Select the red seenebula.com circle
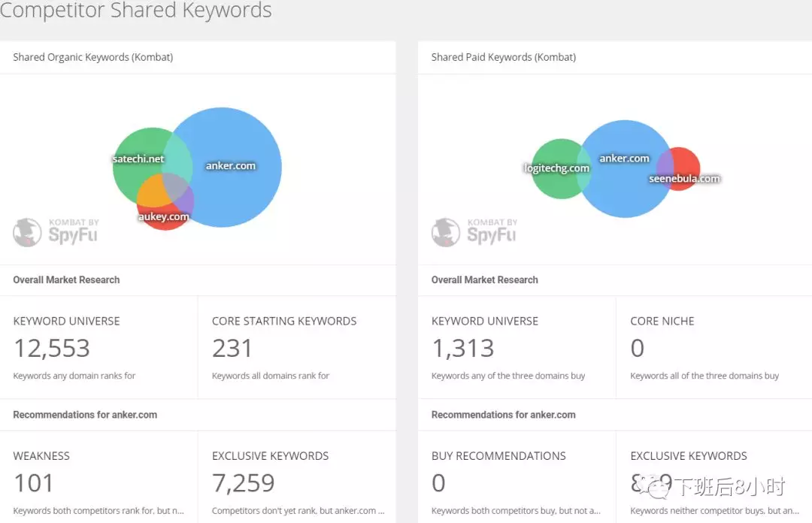 (686, 167)
